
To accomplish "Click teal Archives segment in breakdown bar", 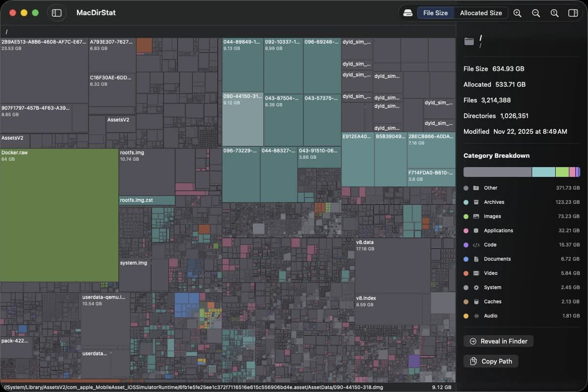I will [x=543, y=172].
